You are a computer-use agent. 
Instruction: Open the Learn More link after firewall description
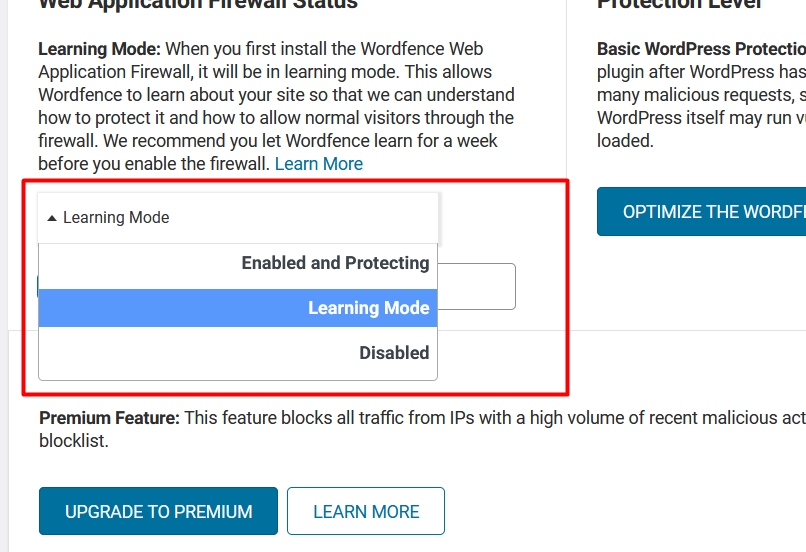pyautogui.click(x=319, y=164)
